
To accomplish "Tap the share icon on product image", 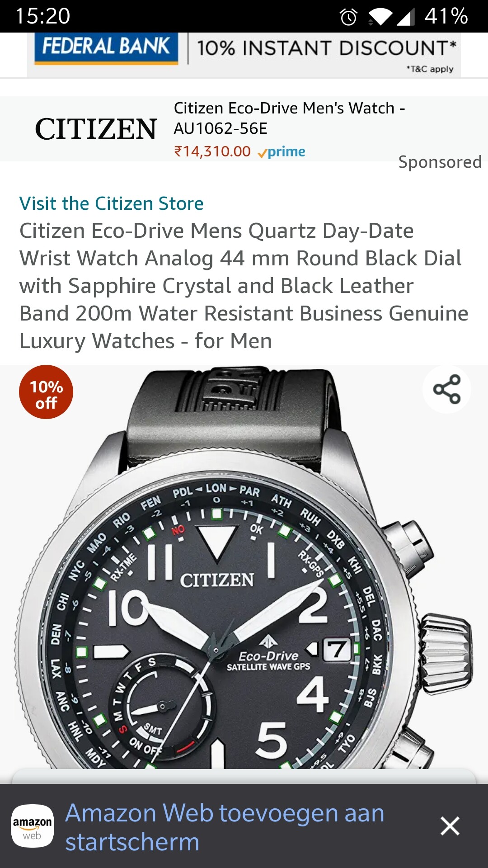I will (x=446, y=389).
